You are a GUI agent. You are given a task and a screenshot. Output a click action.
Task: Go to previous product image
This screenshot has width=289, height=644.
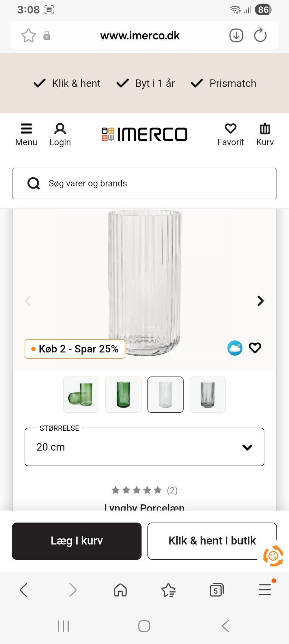point(28,301)
